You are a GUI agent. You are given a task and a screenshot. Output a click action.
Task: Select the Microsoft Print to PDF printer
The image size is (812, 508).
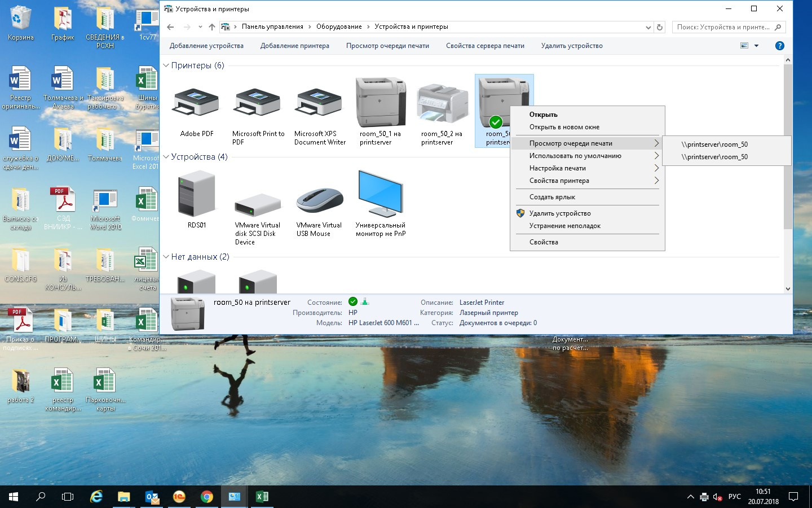click(x=258, y=103)
